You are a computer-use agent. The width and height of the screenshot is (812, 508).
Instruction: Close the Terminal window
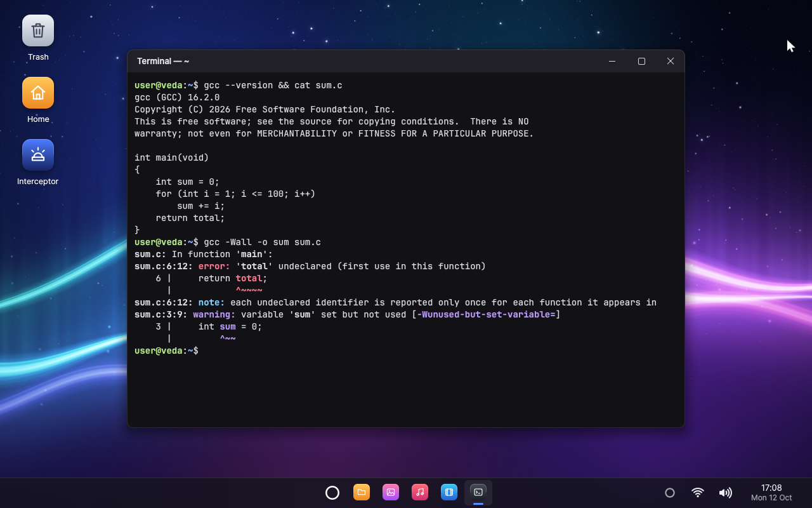671,61
